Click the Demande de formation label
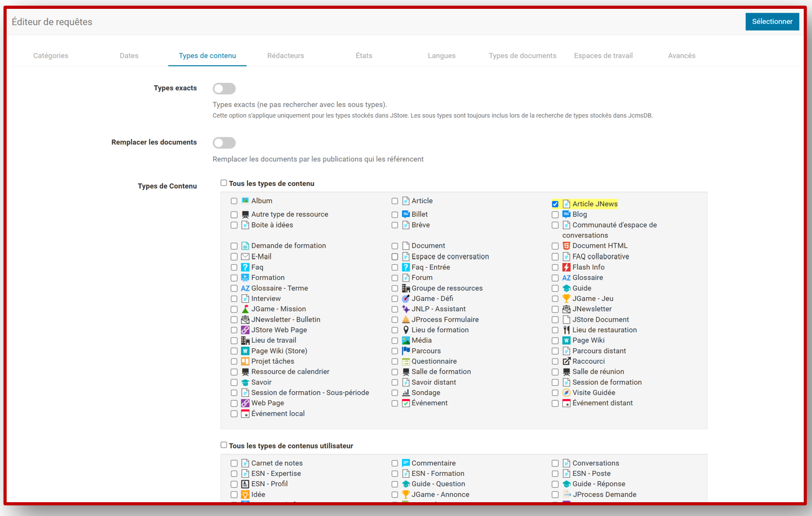The width and height of the screenshot is (812, 516). click(x=288, y=246)
